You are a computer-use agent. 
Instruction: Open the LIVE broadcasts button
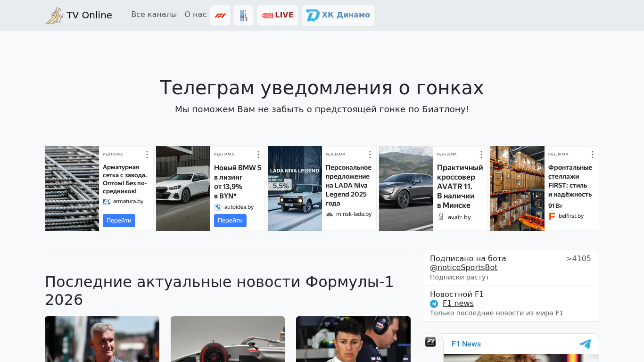pos(278,16)
